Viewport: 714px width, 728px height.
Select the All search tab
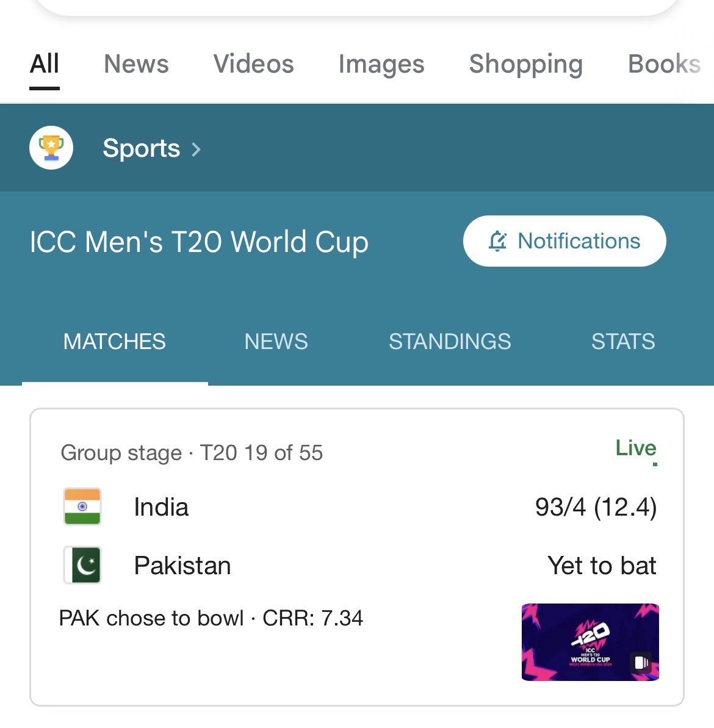point(45,64)
